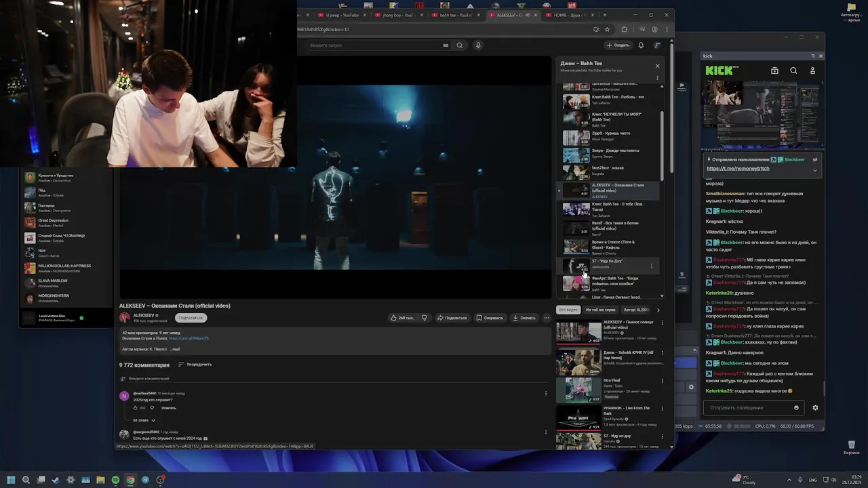Open options for first comment by @nadiea5480

546,393
